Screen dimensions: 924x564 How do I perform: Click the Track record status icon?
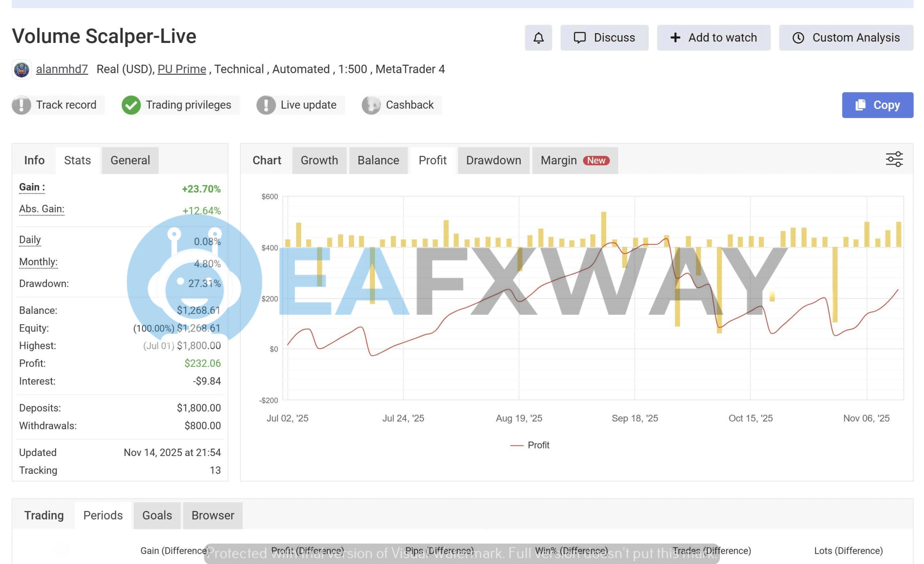tap(21, 105)
